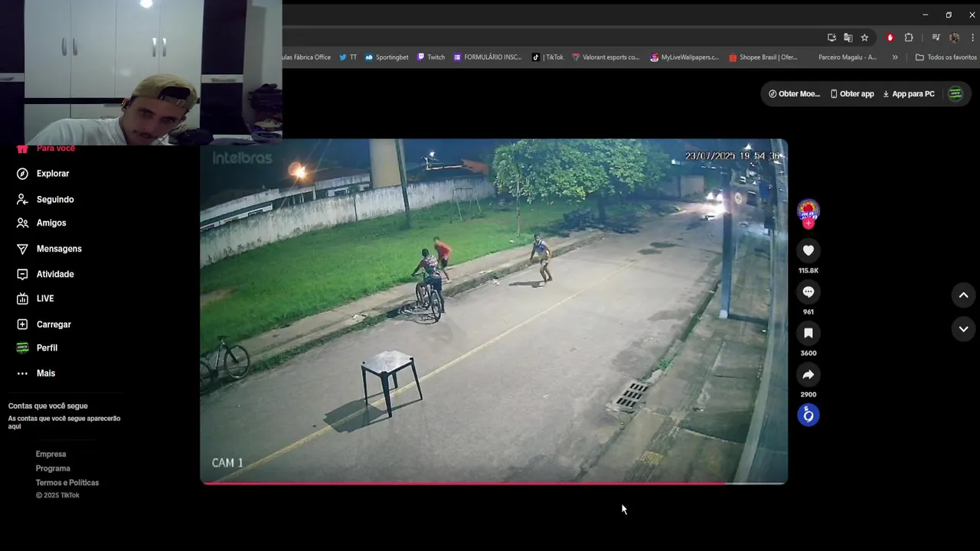Click the translate page icon in address bar

(x=848, y=37)
